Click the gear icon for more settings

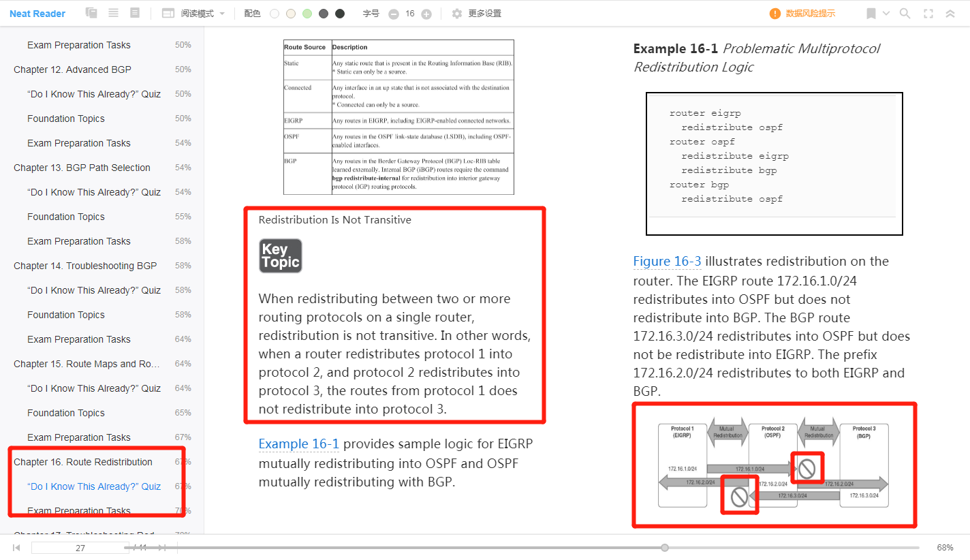[457, 14]
